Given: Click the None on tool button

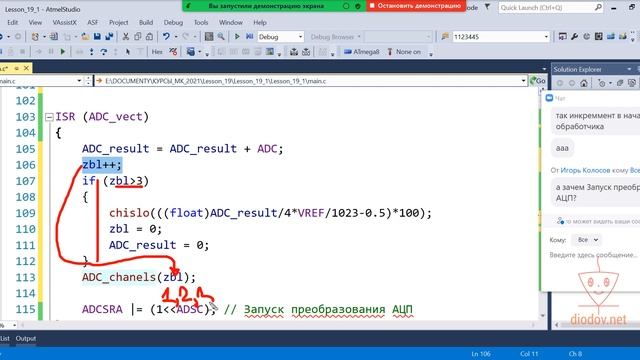Looking at the screenshot, I should pyautogui.click(x=404, y=52).
